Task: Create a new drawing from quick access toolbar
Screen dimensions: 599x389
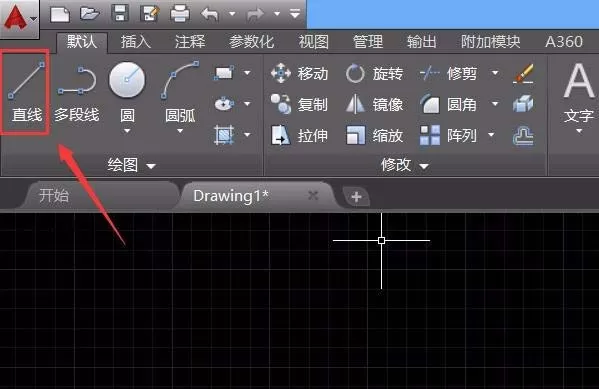Action: click(x=60, y=14)
